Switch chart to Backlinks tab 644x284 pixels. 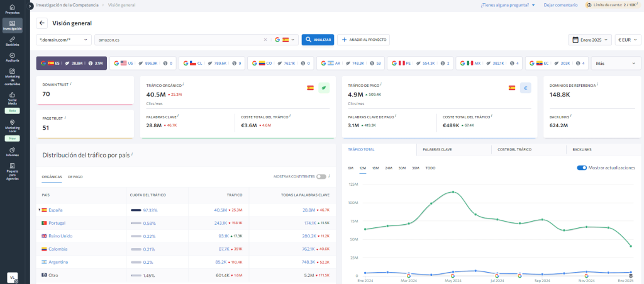604,150
